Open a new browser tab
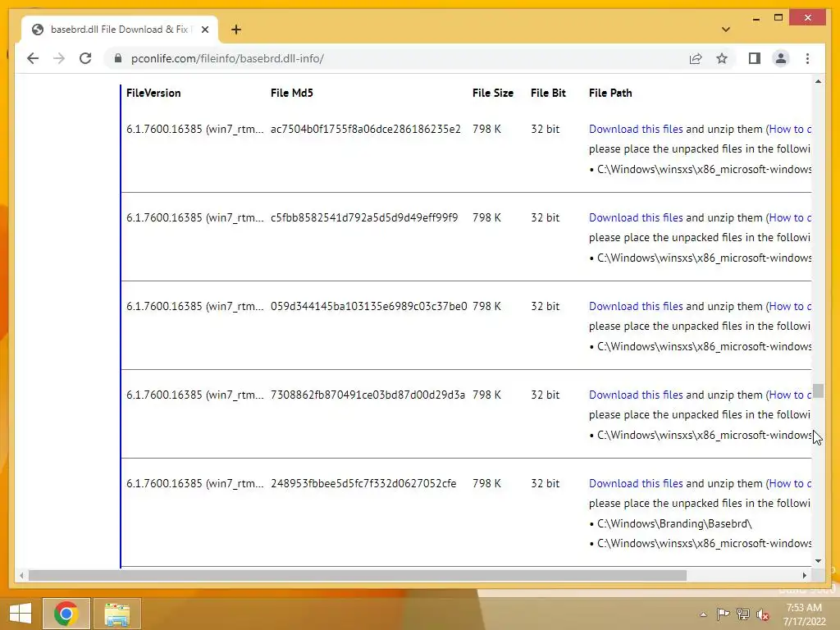 pos(236,30)
